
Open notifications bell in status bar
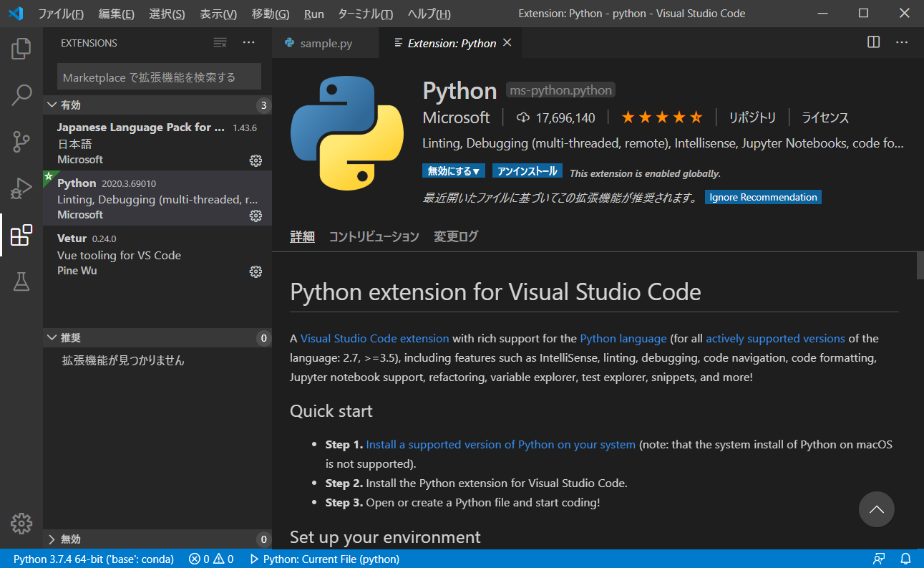[905, 559]
